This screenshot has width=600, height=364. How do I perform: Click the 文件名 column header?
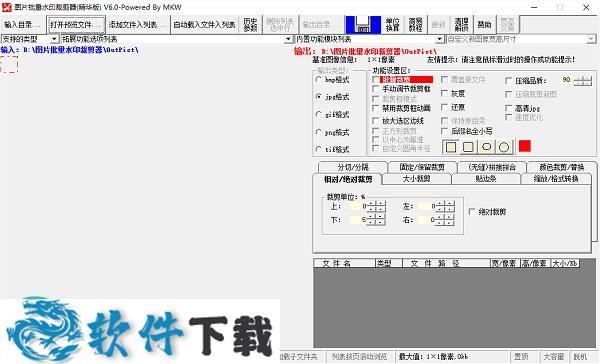pos(344,263)
